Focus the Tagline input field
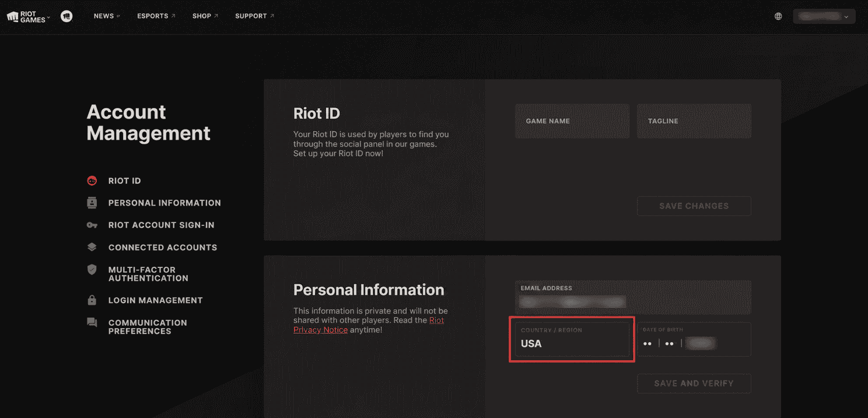Screen dimensions: 868x418 [694, 121]
